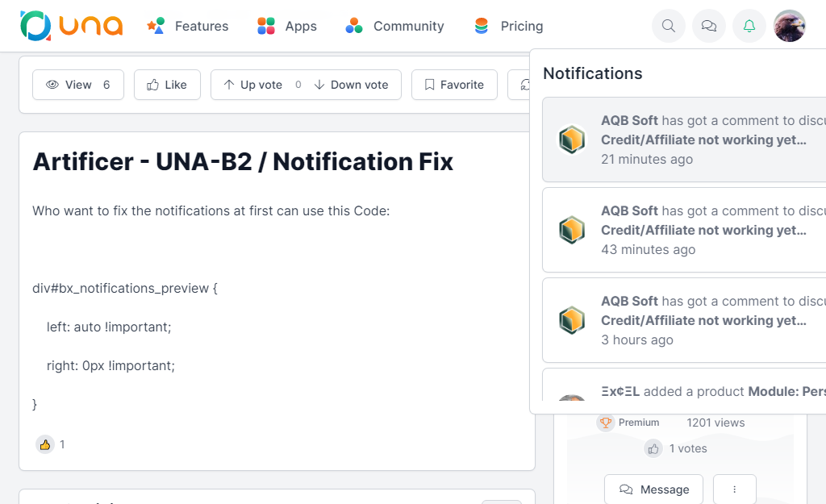Click the Message button
The height and width of the screenshot is (504, 826).
pyautogui.click(x=653, y=489)
